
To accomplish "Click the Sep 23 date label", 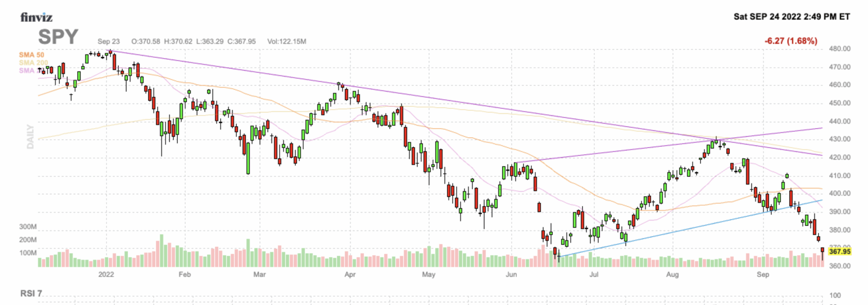I will pos(108,41).
